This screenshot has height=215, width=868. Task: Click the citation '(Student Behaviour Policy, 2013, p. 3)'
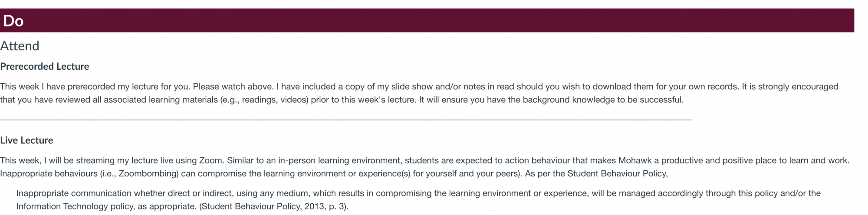pyautogui.click(x=274, y=207)
